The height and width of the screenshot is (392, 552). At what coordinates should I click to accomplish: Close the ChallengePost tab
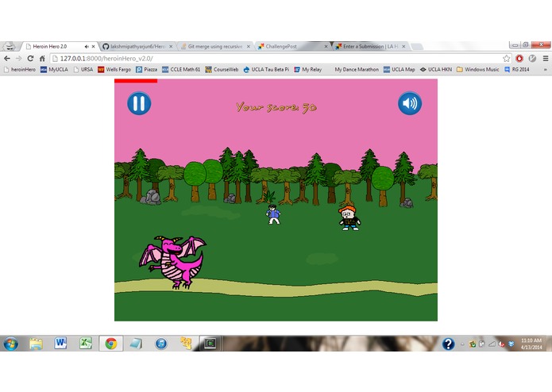326,46
